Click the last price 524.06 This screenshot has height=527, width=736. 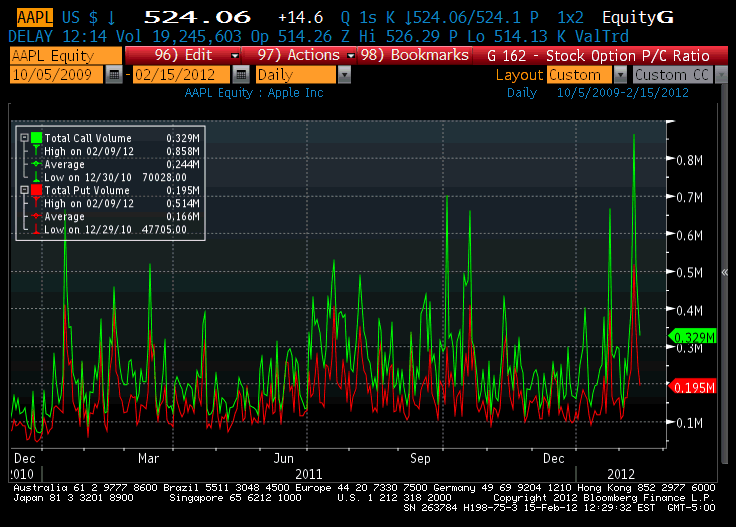197,17
